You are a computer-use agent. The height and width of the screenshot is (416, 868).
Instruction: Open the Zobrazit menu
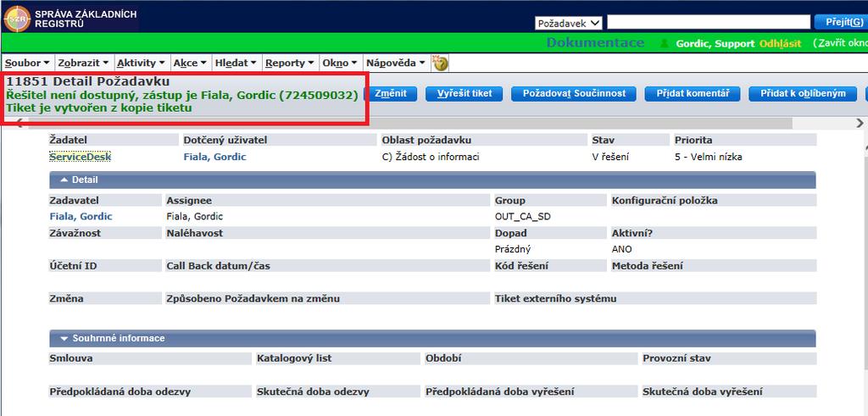(x=84, y=63)
